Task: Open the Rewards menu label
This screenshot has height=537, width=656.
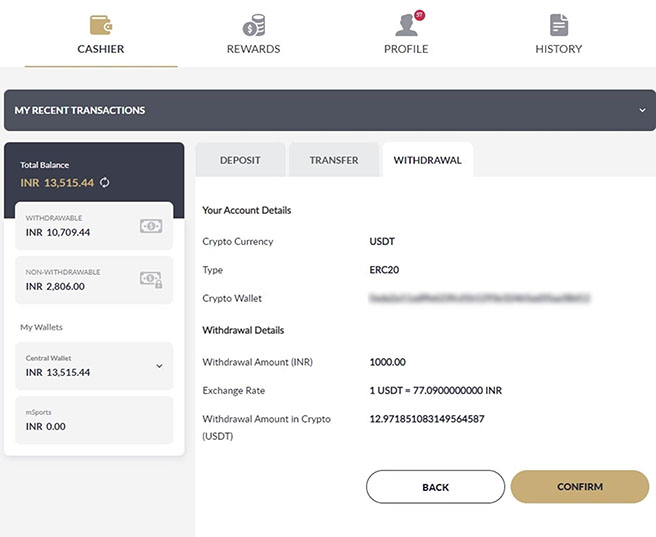Action: [x=253, y=49]
